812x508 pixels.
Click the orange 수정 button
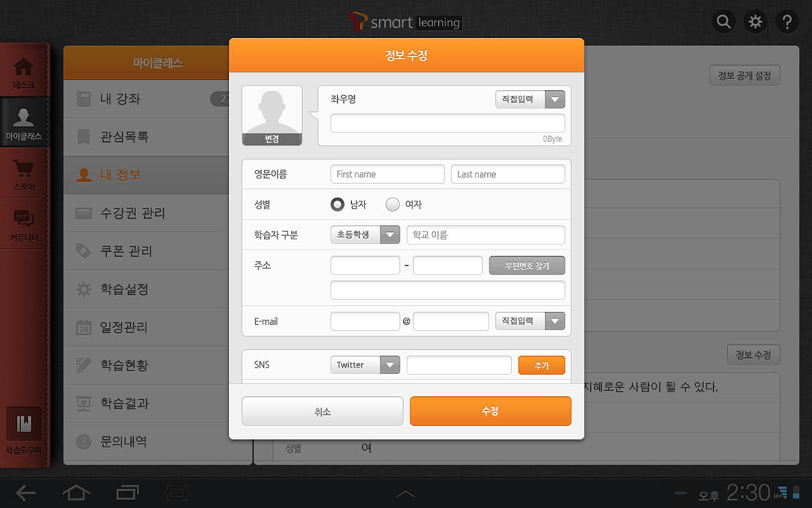(x=490, y=411)
